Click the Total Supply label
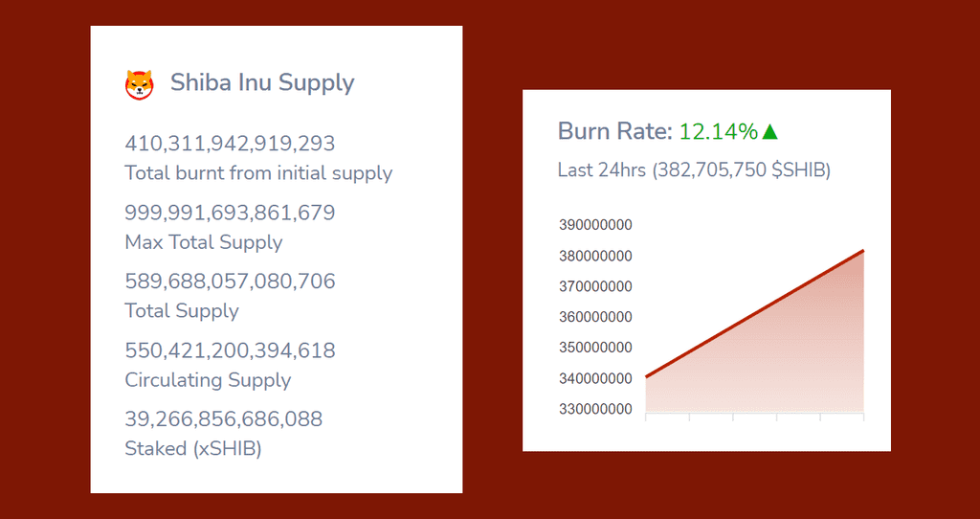 (x=182, y=311)
